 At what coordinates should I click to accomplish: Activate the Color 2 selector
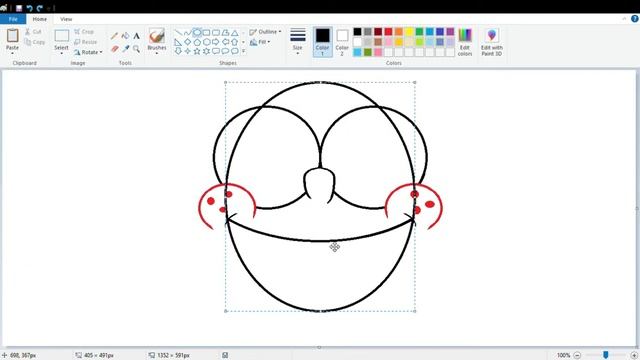coord(342,42)
